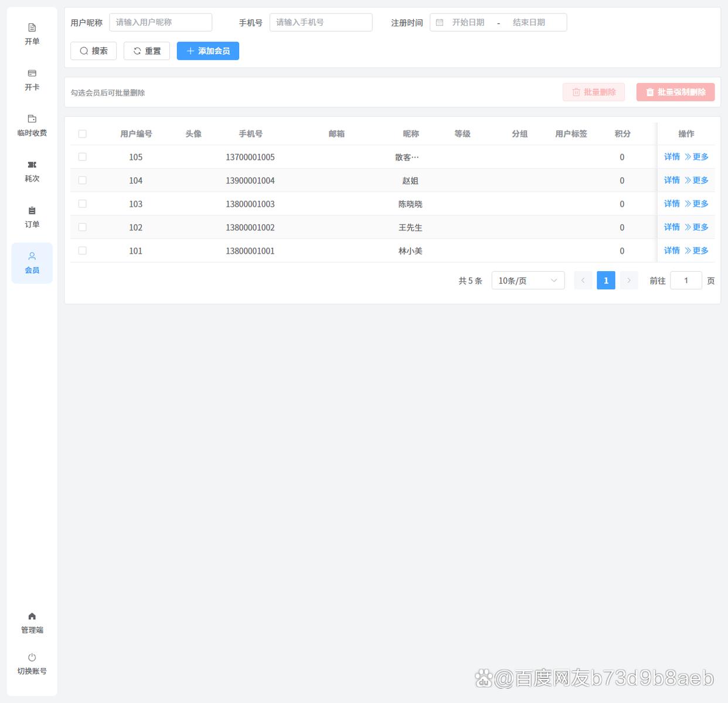728x703 pixels.
Task: Expand 更多 options for 林小美
Action: pyautogui.click(x=696, y=251)
